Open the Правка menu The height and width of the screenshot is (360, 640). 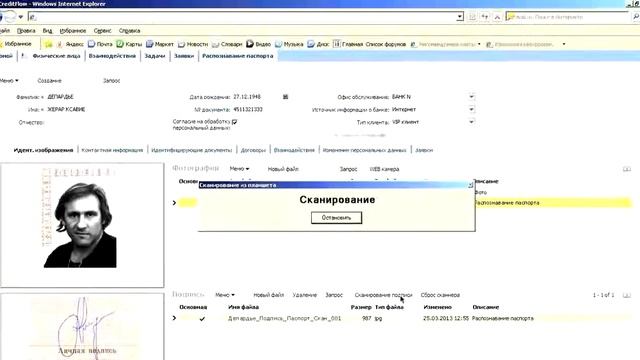pos(26,31)
